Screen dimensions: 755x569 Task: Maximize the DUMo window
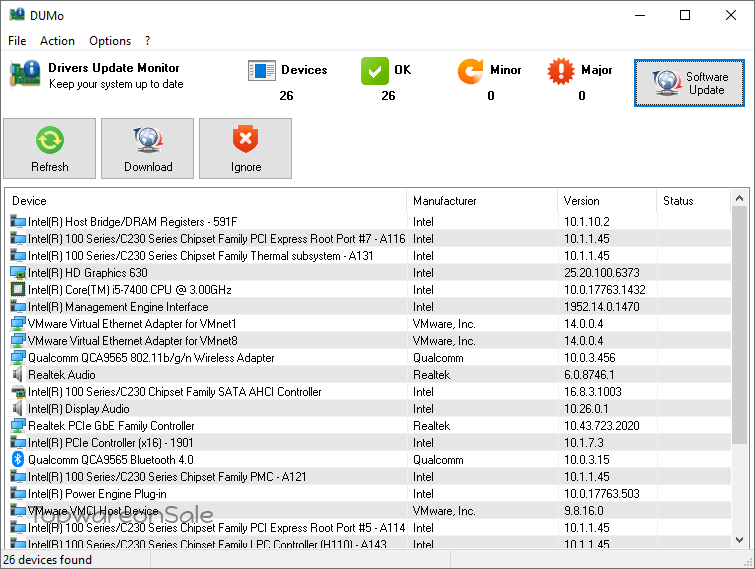685,15
